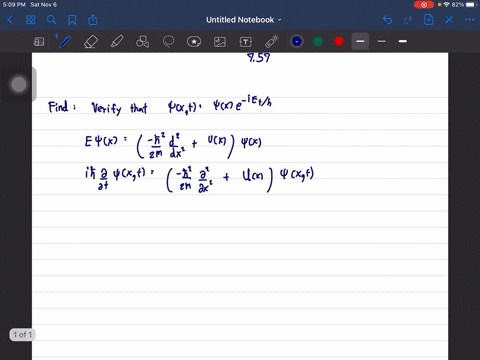This screenshot has height=360, width=480.
Task: Close the toolbar with the X icon
Action: (449, 20)
